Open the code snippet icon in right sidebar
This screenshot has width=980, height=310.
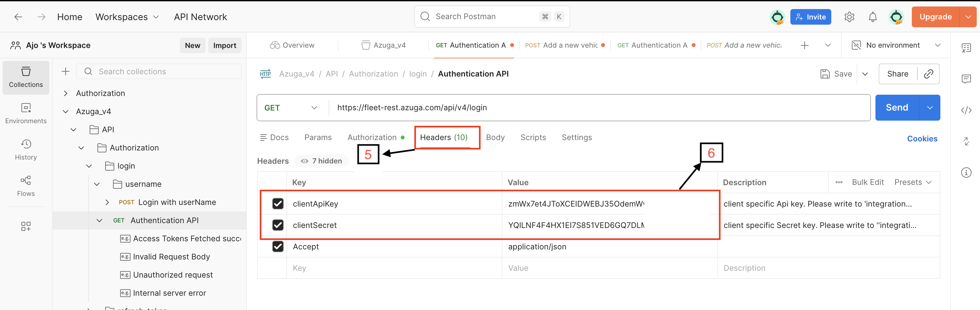tap(966, 110)
